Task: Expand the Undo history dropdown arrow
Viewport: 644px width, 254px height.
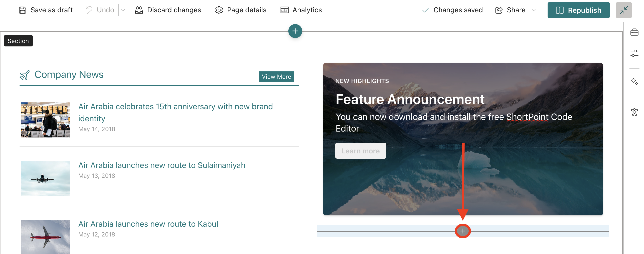Action: [x=123, y=10]
